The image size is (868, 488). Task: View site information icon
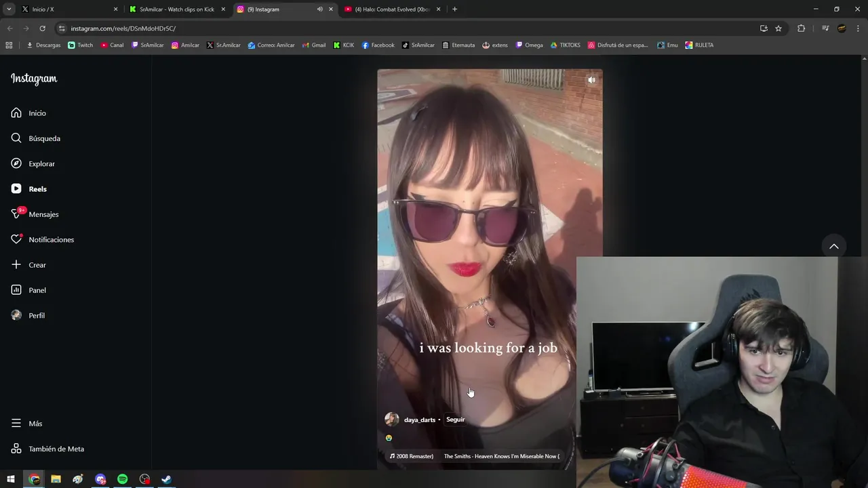coord(62,28)
